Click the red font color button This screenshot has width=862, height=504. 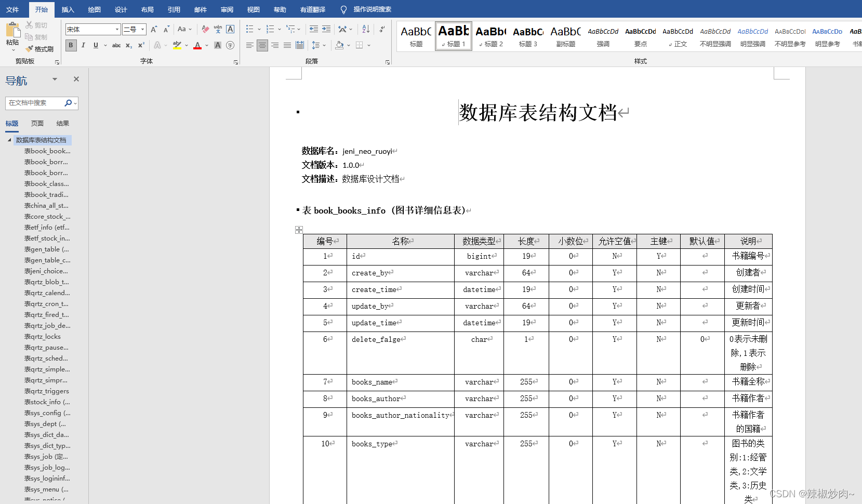[197, 45]
